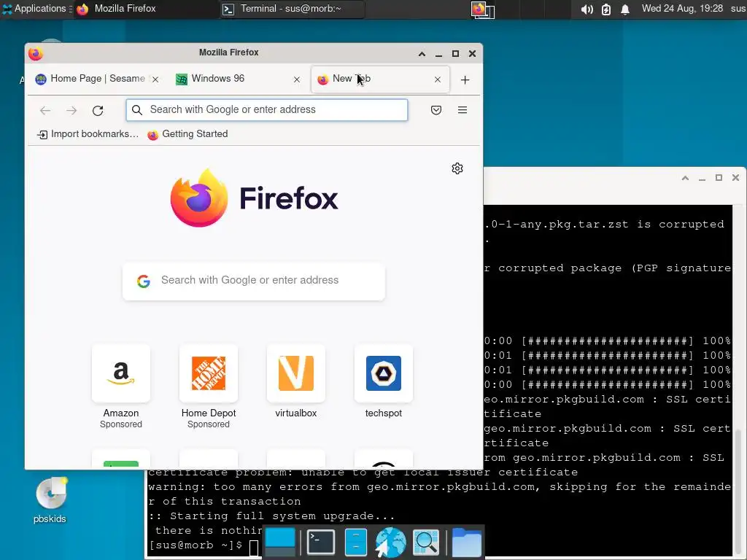Shade Firefox window with up-arrow button

pos(422,54)
